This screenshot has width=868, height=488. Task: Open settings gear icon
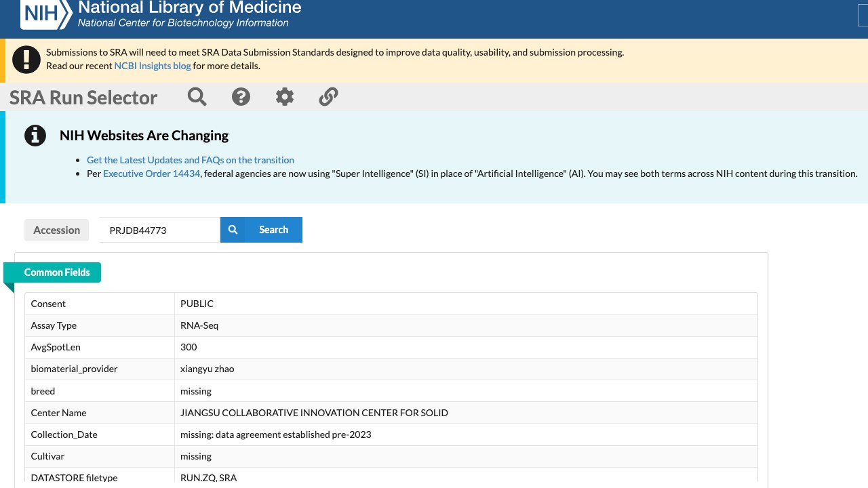[285, 97]
